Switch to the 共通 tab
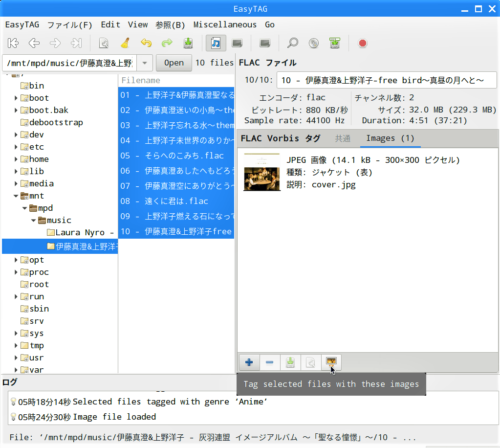This screenshot has width=500, height=448. point(343,138)
